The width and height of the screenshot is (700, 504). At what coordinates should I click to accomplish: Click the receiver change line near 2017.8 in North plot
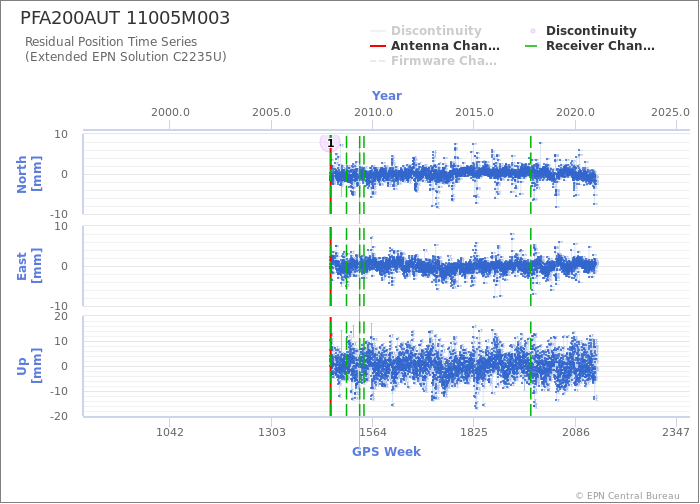tap(531, 174)
